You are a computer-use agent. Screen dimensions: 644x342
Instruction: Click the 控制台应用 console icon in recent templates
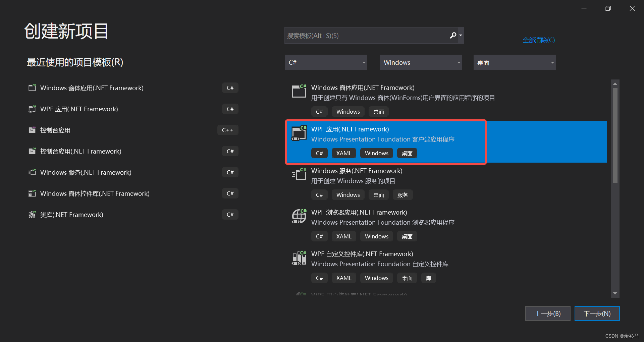(x=32, y=130)
